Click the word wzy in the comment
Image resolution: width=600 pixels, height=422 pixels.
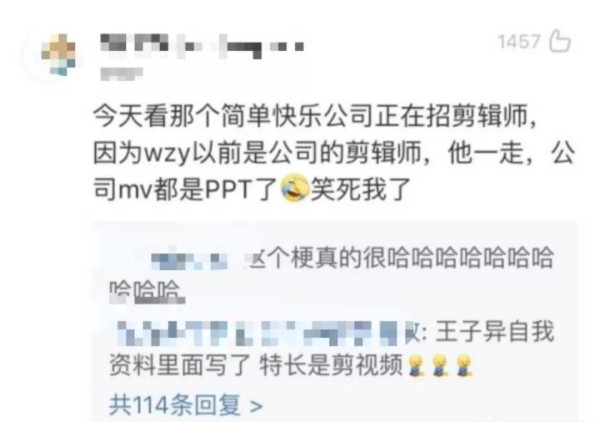click(x=167, y=154)
